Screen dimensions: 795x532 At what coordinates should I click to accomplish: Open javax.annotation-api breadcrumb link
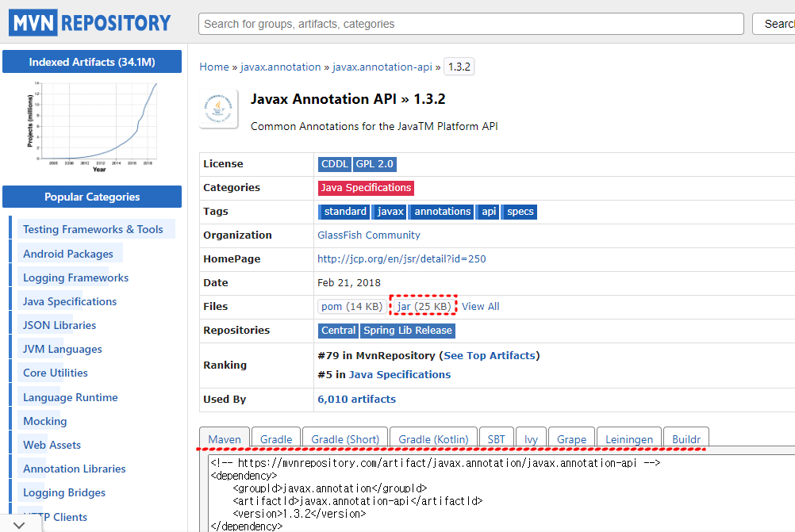click(x=382, y=67)
